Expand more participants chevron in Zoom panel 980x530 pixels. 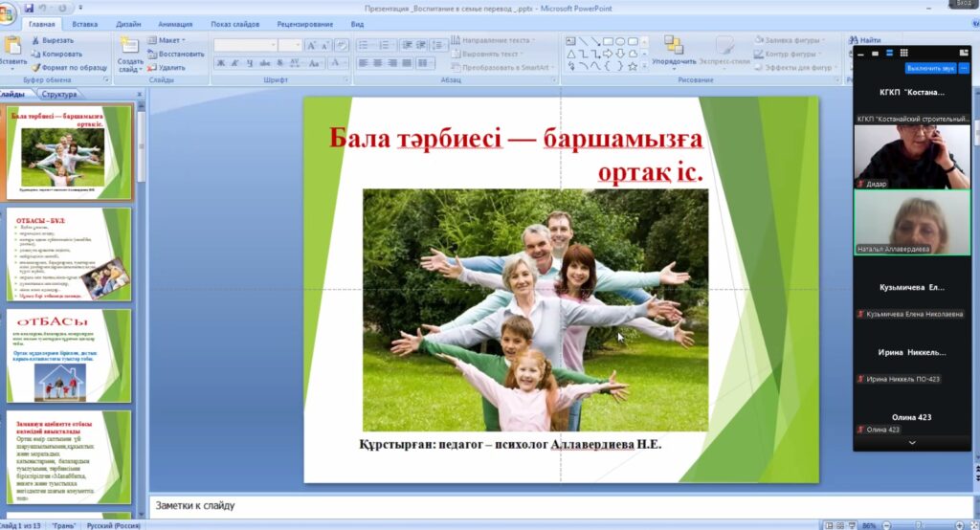[x=911, y=443]
